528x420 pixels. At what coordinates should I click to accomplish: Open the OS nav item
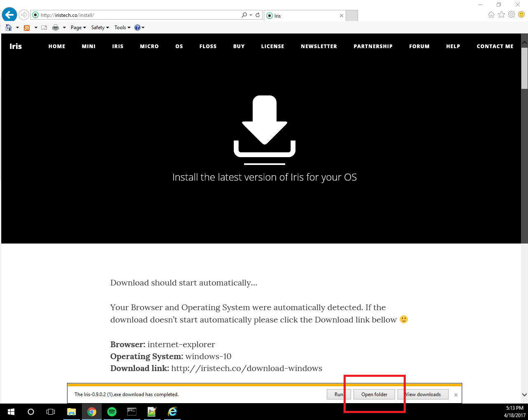pos(179,46)
